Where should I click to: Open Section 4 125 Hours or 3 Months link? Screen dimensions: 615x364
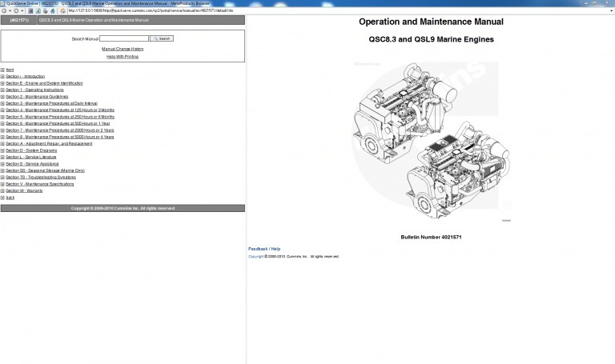coord(60,110)
